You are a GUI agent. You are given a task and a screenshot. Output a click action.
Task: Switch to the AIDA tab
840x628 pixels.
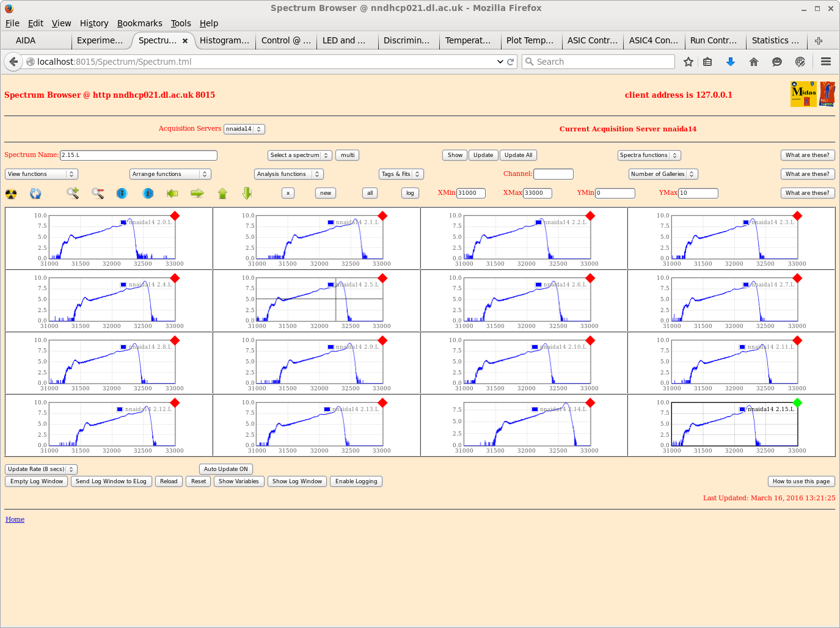point(26,40)
